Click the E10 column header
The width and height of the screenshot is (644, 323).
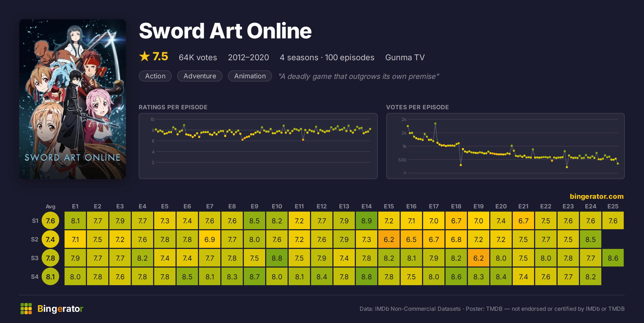pyautogui.click(x=277, y=206)
